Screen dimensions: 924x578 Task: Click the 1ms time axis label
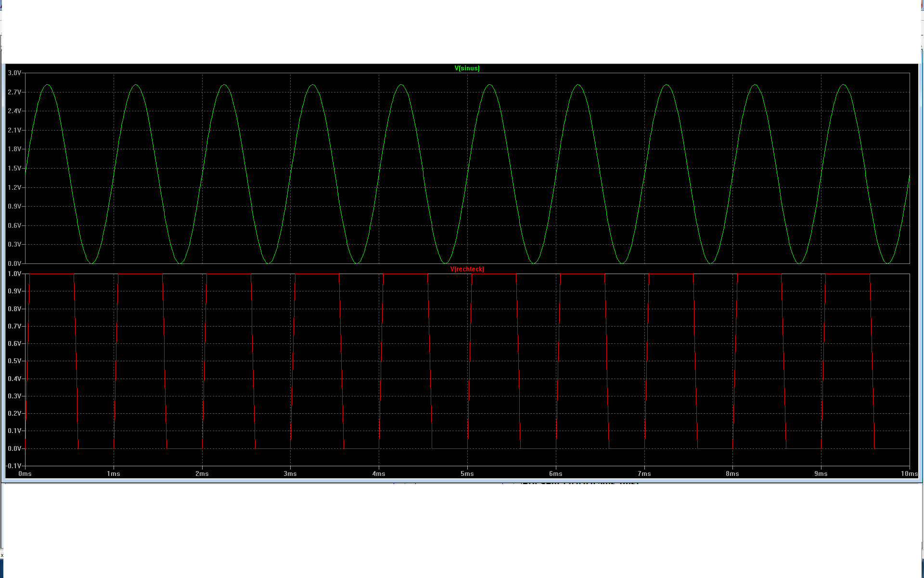(x=114, y=474)
